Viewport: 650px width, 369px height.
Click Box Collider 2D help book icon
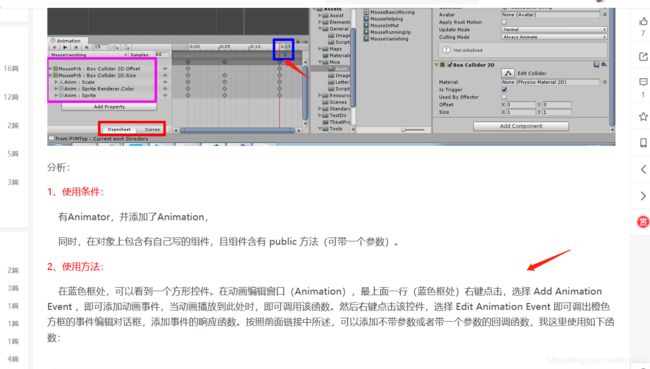pyautogui.click(x=596, y=64)
